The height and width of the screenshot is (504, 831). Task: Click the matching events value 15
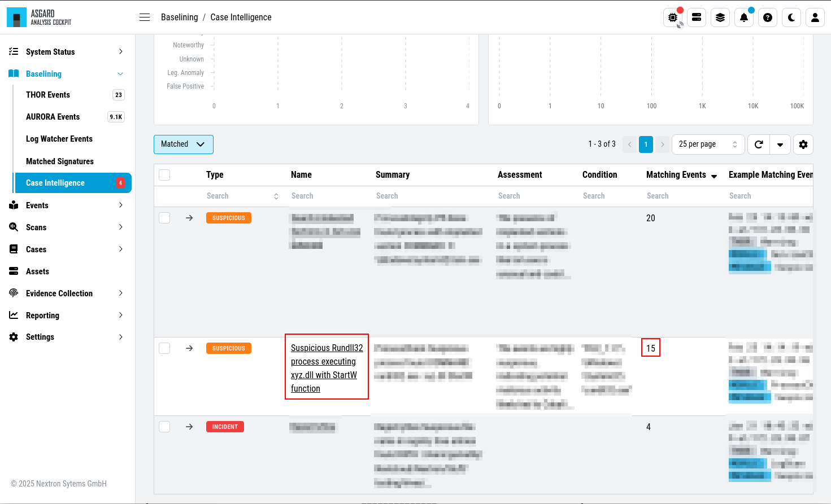click(x=651, y=348)
